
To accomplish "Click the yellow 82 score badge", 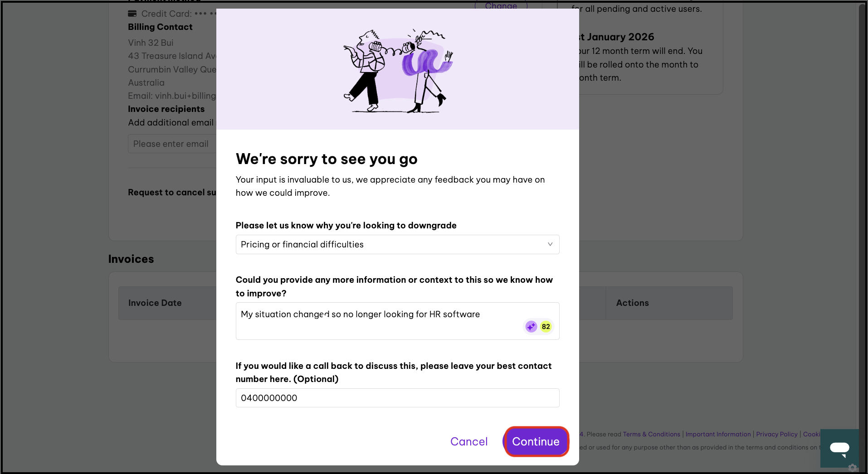I will [546, 326].
